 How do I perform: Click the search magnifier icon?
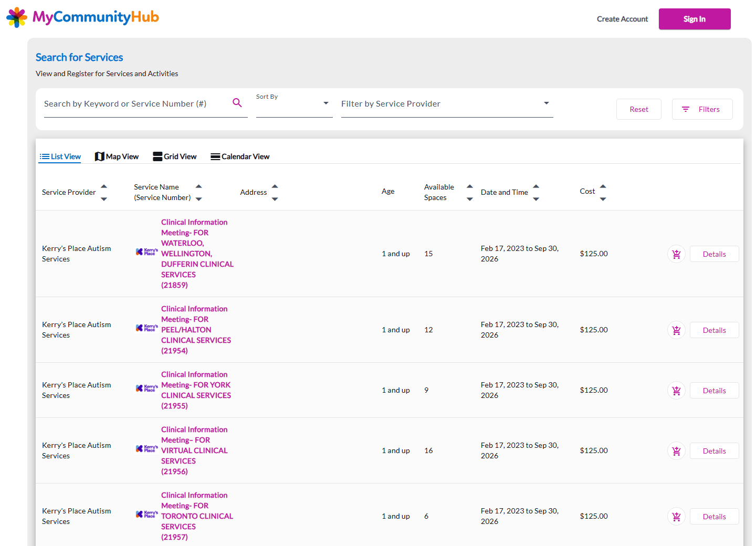[x=237, y=103]
